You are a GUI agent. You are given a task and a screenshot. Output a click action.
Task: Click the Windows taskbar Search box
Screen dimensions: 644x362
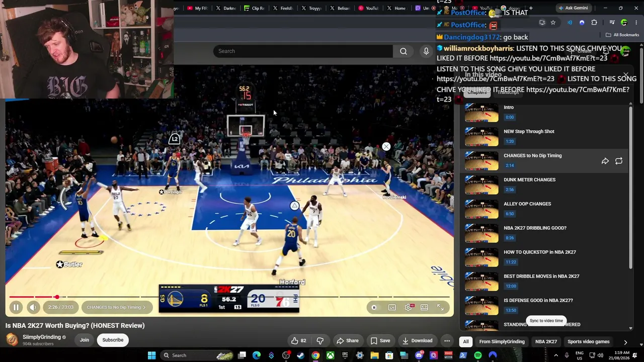tap(197, 355)
